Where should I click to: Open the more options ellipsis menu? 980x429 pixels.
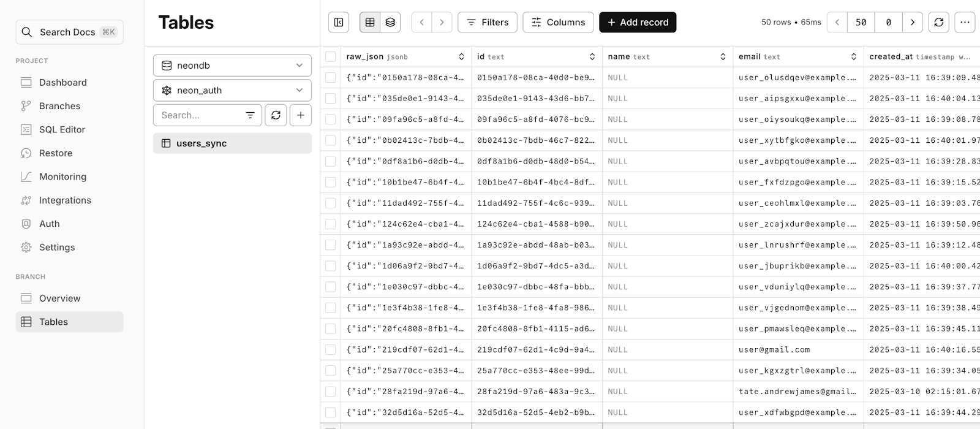tap(965, 22)
